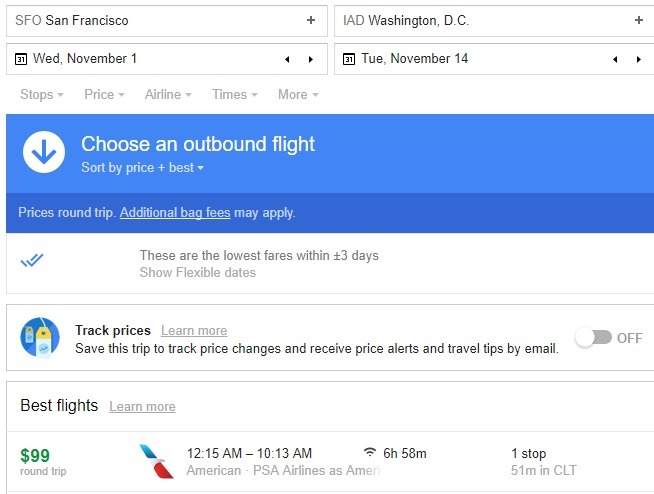
Task: Go to next departure day arrow
Action: pos(311,59)
